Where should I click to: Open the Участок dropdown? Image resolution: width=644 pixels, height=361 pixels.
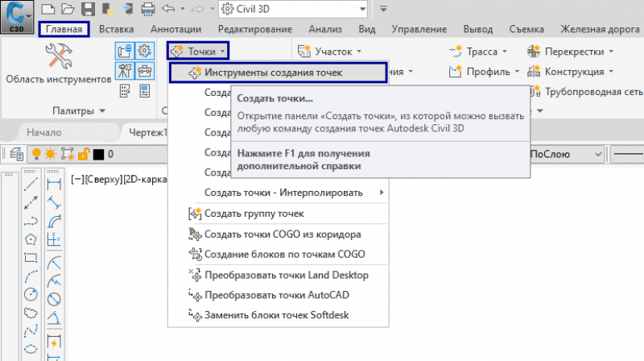pos(329,52)
